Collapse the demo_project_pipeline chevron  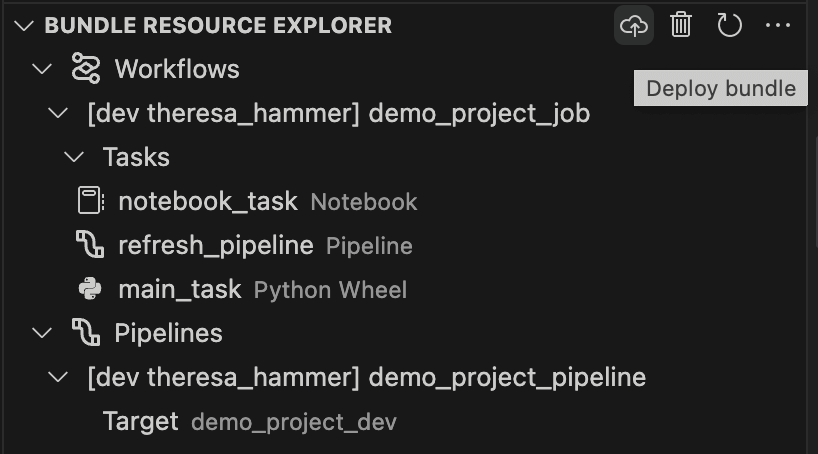(59, 377)
